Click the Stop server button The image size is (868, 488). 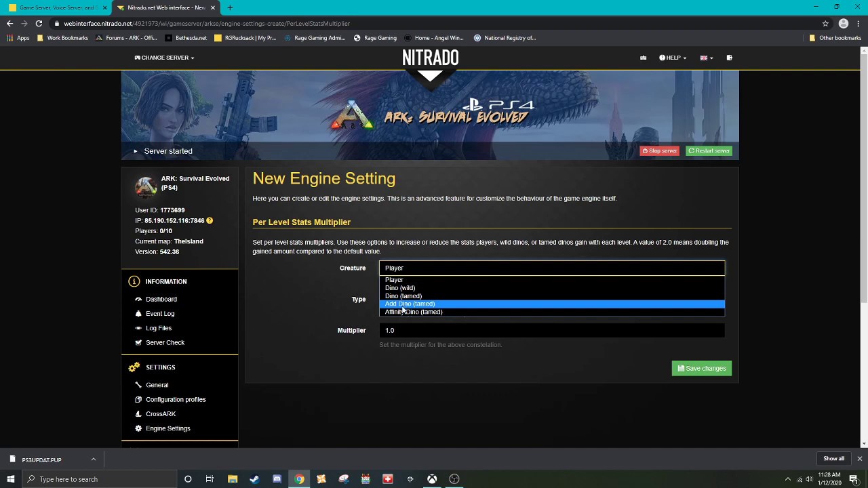(x=659, y=150)
